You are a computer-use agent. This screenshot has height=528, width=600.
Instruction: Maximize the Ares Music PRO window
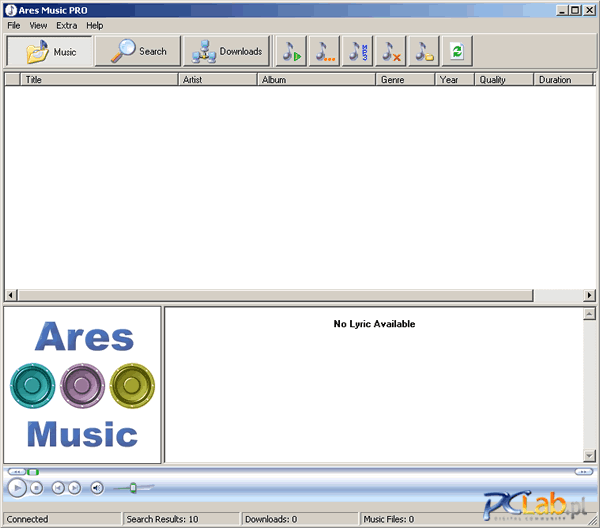coord(575,10)
